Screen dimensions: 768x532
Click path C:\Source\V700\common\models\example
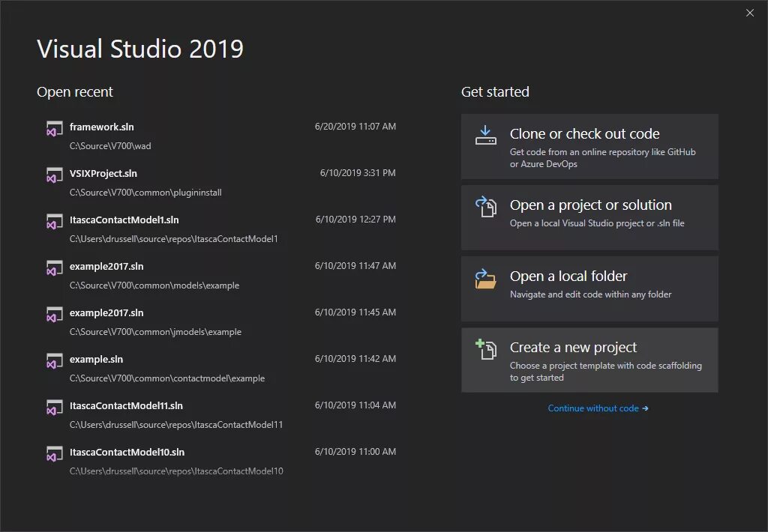tap(154, 285)
